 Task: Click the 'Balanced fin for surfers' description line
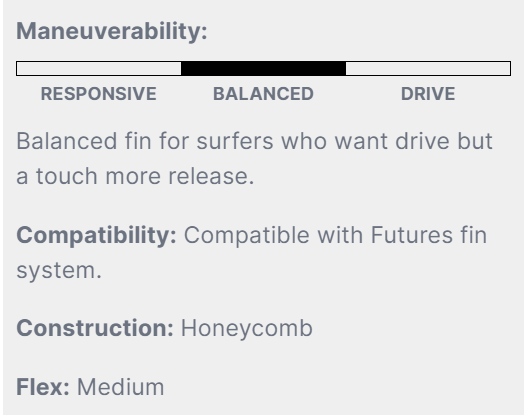pos(255,141)
